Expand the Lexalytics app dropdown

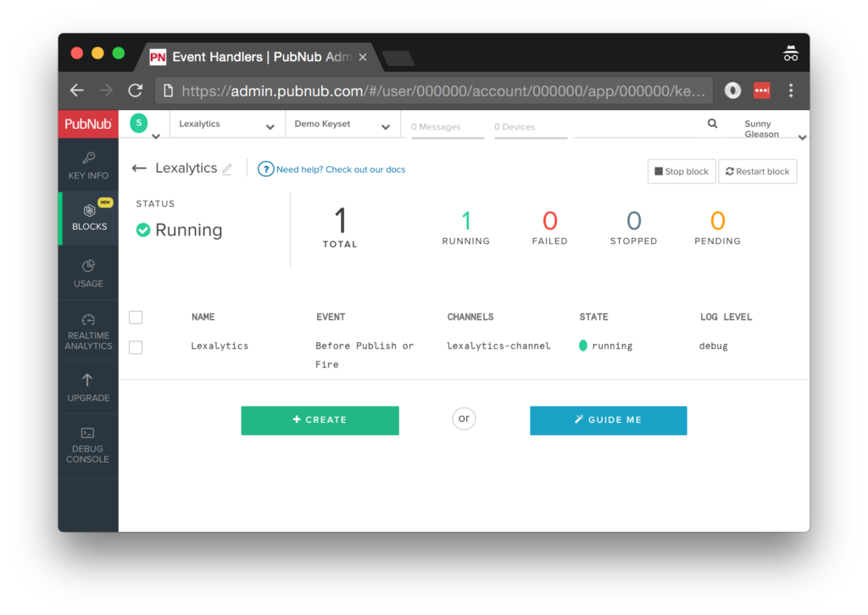(x=226, y=125)
